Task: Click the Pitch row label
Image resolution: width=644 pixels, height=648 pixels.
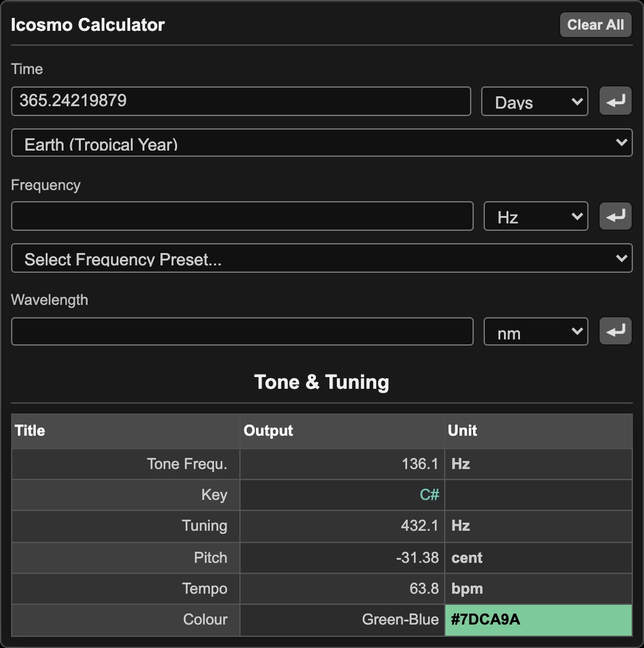Action: 211,558
